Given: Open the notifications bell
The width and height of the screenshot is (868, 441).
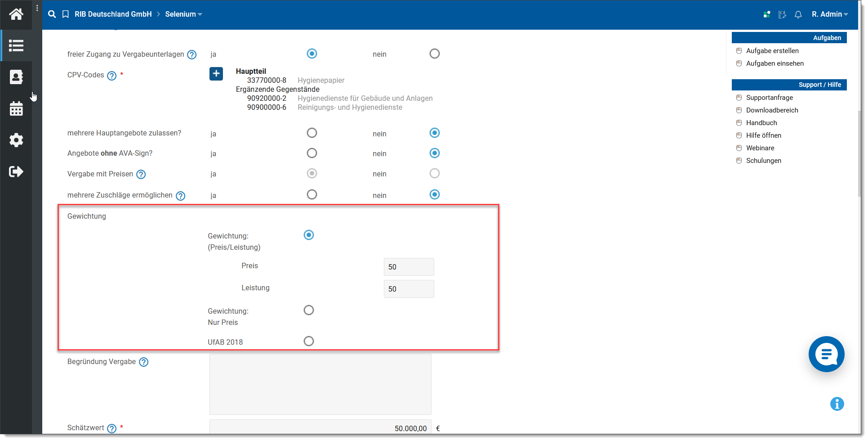Looking at the screenshot, I should [x=798, y=14].
